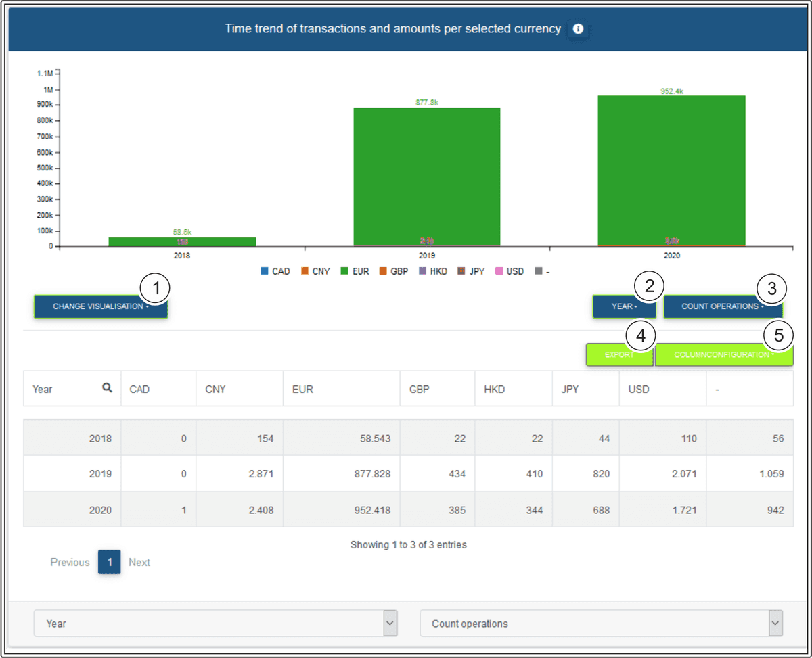Go to the Next page
This screenshot has height=658, width=812.
coord(139,562)
